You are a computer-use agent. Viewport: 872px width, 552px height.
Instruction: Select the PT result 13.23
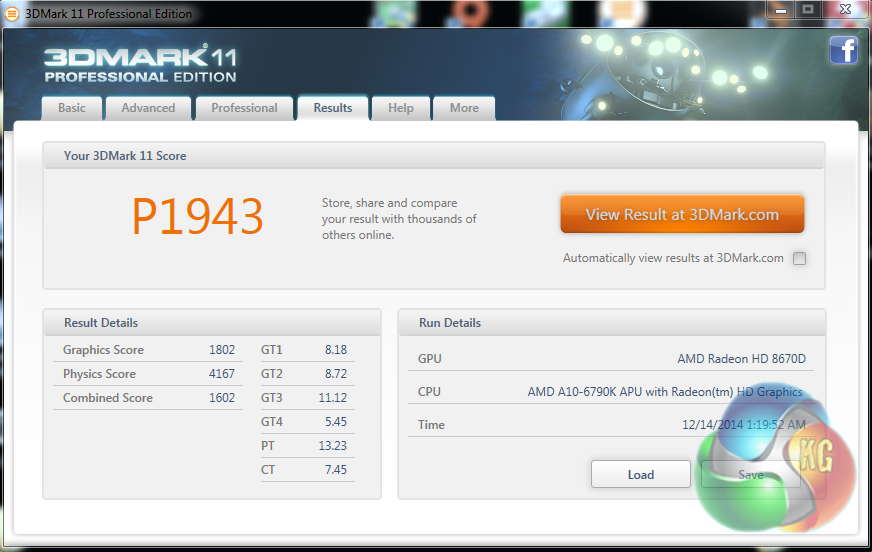pyautogui.click(x=333, y=445)
